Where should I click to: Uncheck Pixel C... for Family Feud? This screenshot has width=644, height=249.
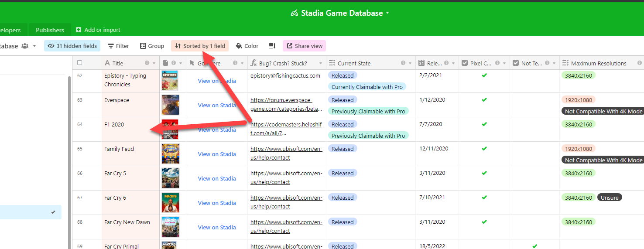coord(484,149)
